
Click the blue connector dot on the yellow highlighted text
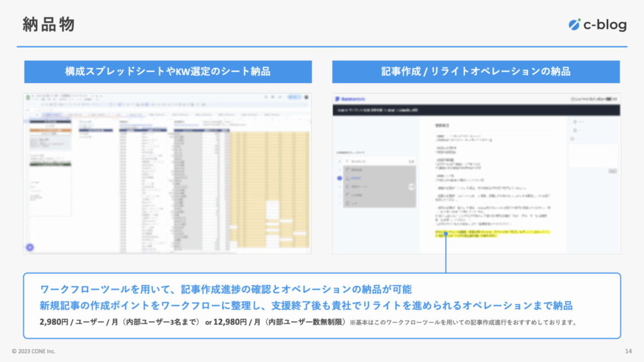point(445,233)
